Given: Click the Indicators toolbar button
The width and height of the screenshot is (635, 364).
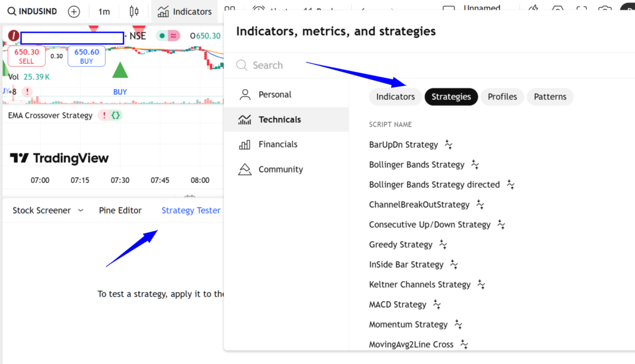Looking at the screenshot, I should 184,11.
